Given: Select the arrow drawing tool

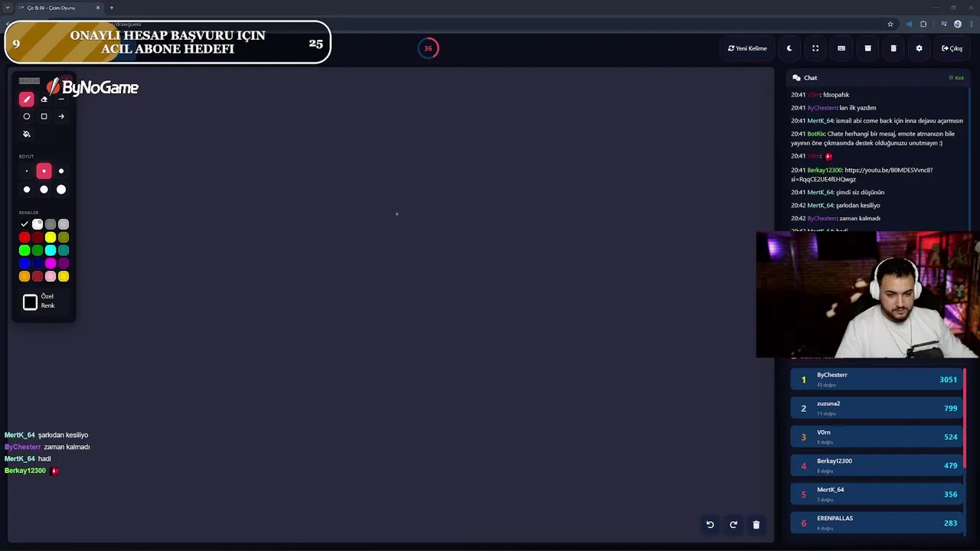Looking at the screenshot, I should pos(61,116).
